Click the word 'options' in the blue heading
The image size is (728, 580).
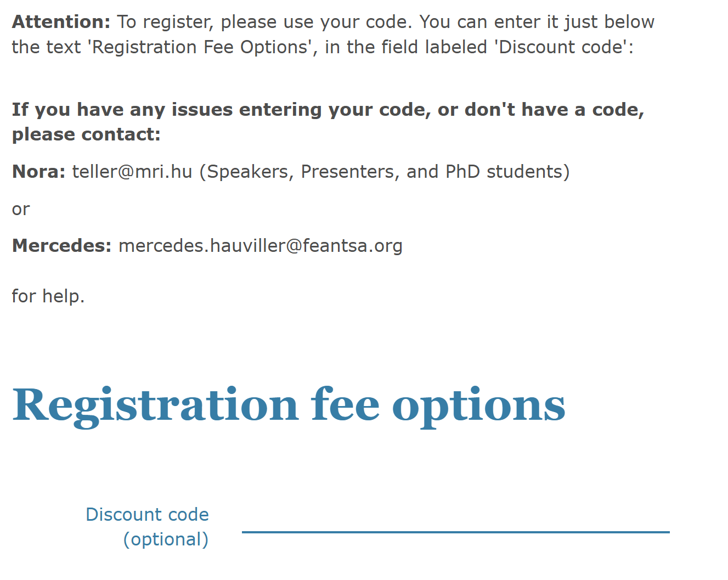pyautogui.click(x=479, y=406)
